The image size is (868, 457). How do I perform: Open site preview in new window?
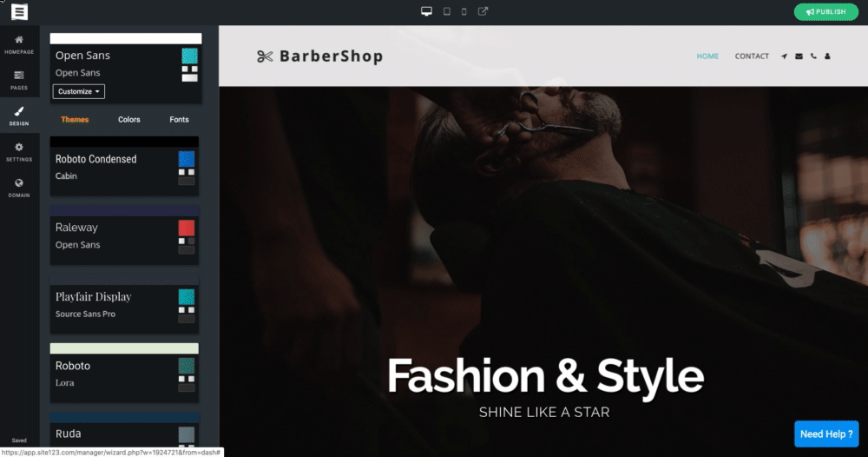483,11
